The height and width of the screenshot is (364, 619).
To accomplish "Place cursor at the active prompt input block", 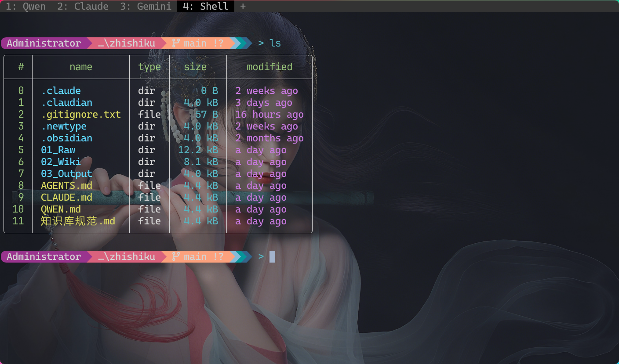I will 272,256.
